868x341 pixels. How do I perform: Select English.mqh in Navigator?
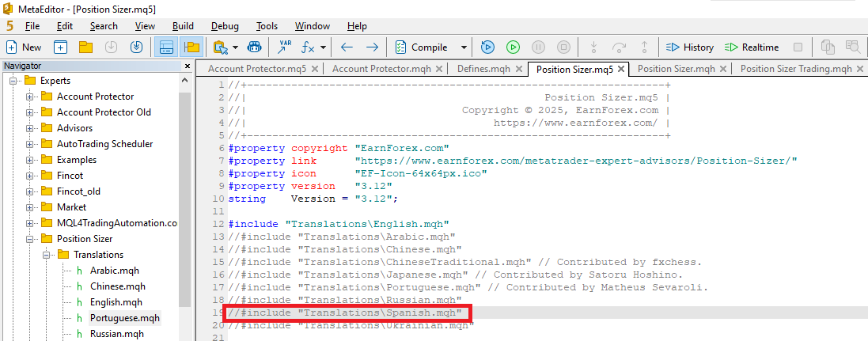116,303
